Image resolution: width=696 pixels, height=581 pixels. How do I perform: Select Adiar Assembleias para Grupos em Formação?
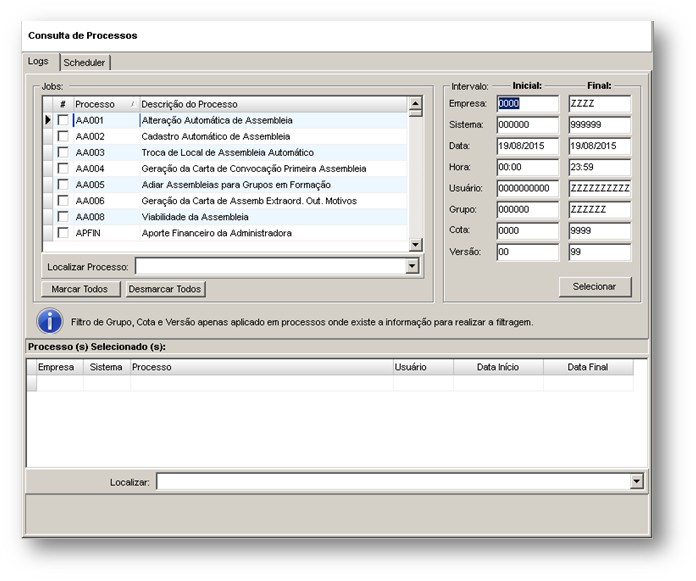[225, 185]
